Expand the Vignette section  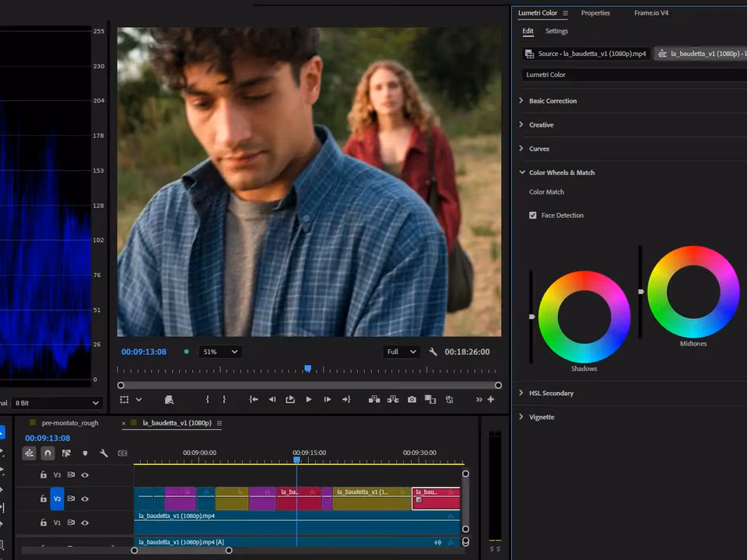(521, 417)
